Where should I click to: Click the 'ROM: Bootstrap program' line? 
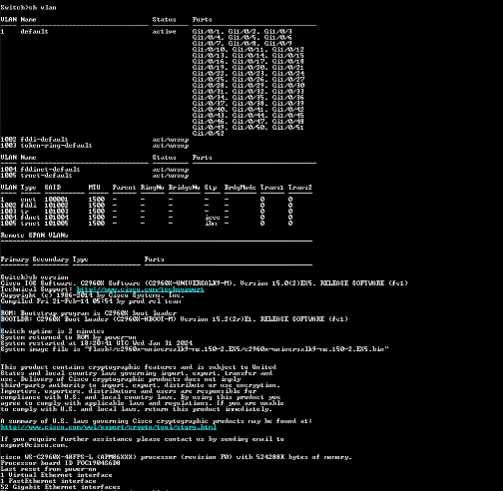click(x=88, y=313)
